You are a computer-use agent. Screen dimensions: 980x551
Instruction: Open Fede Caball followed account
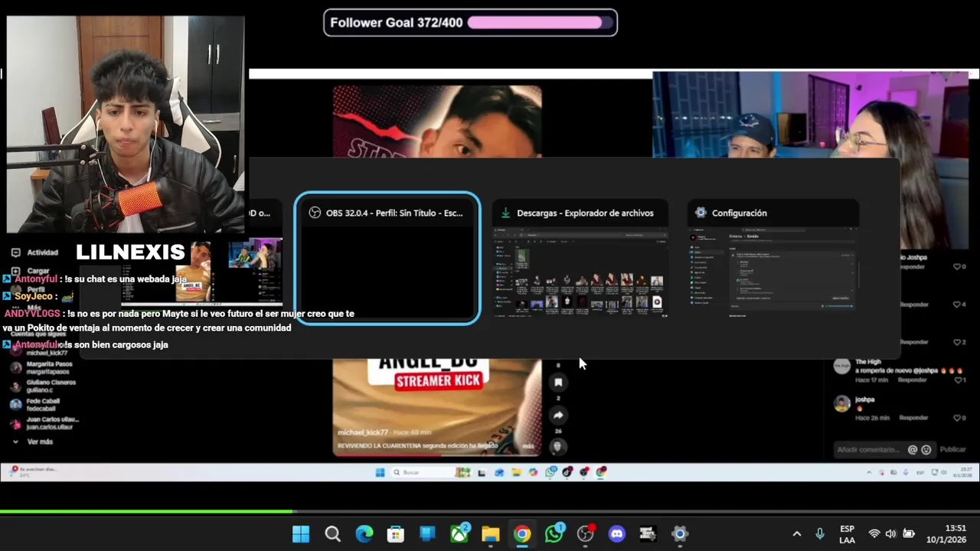click(35, 404)
